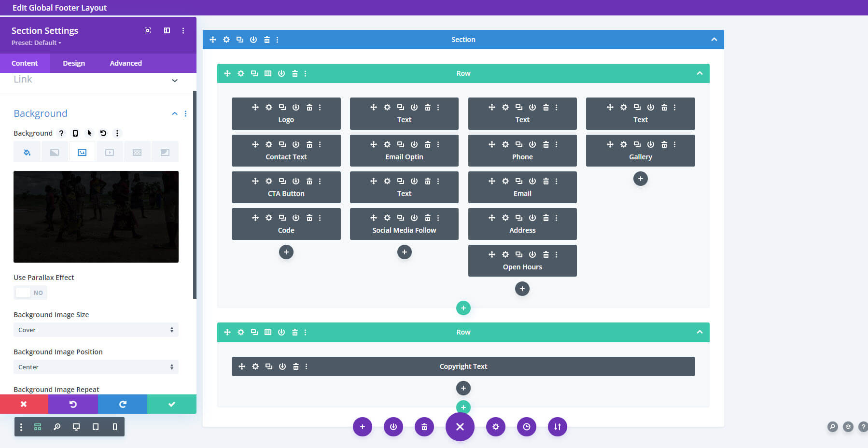Click the background image thumbnail preview

click(x=96, y=216)
